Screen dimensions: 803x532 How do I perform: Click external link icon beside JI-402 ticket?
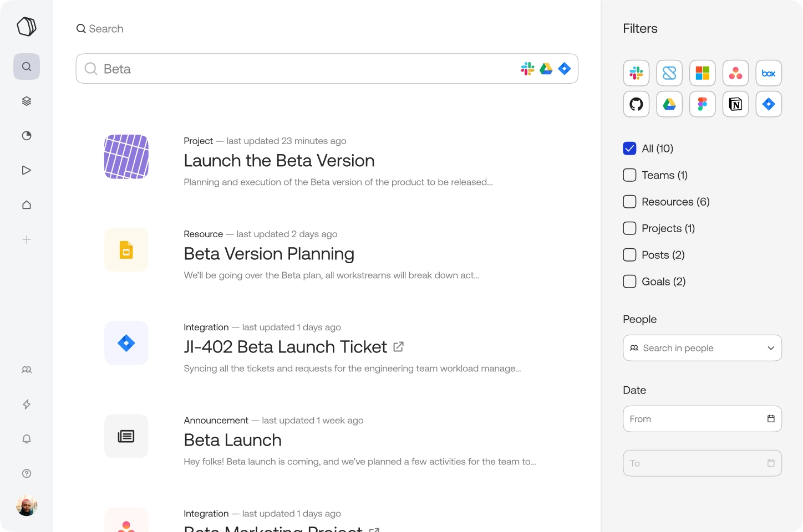[x=398, y=347]
